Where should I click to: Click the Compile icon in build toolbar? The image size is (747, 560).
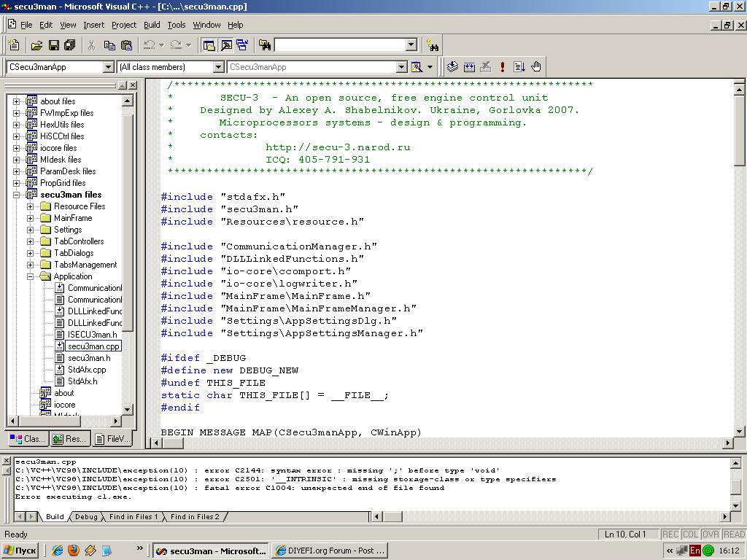[x=452, y=67]
